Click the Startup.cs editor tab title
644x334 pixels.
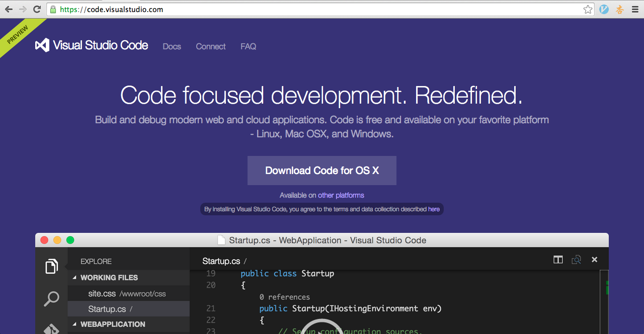pyautogui.click(x=221, y=261)
